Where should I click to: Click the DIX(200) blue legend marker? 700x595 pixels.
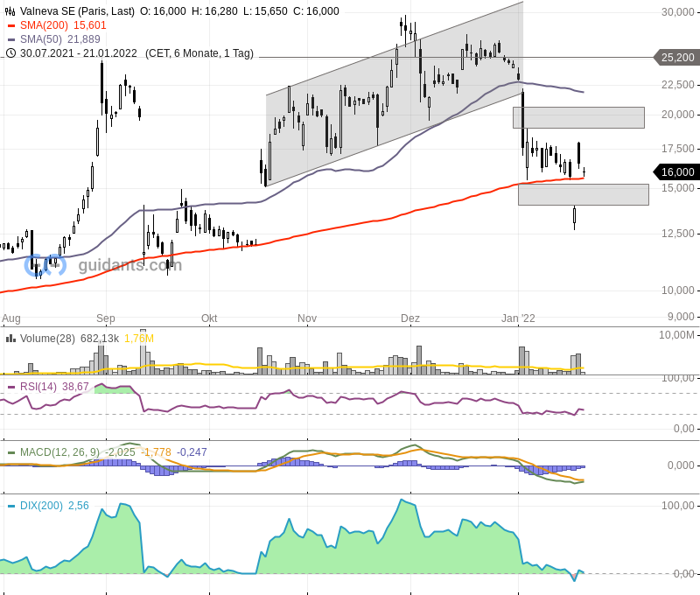coord(11,506)
